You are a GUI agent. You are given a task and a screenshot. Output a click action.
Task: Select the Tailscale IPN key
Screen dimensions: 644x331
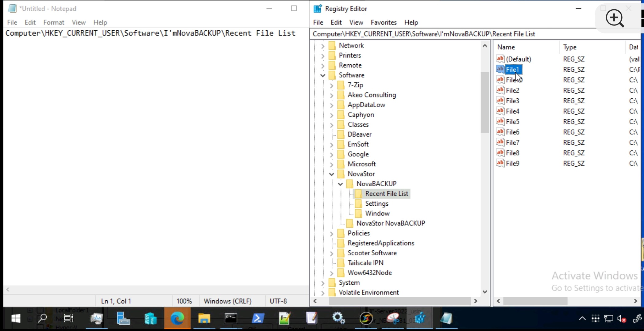click(365, 263)
